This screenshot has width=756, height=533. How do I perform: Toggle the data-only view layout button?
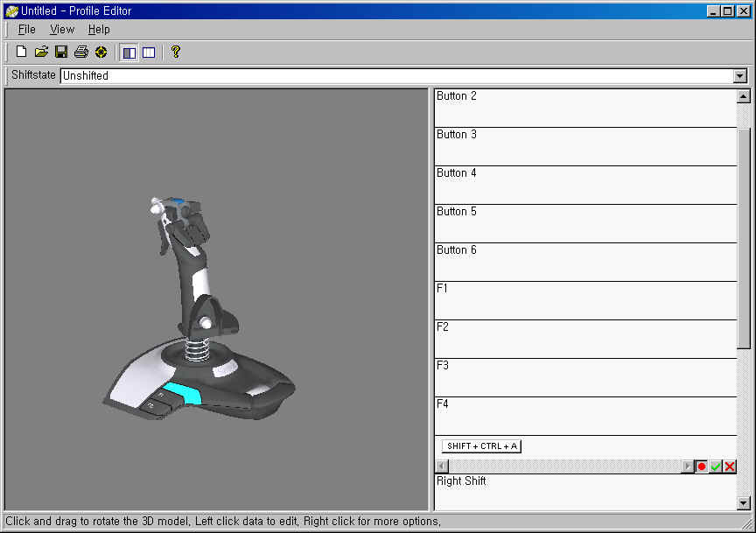point(149,53)
